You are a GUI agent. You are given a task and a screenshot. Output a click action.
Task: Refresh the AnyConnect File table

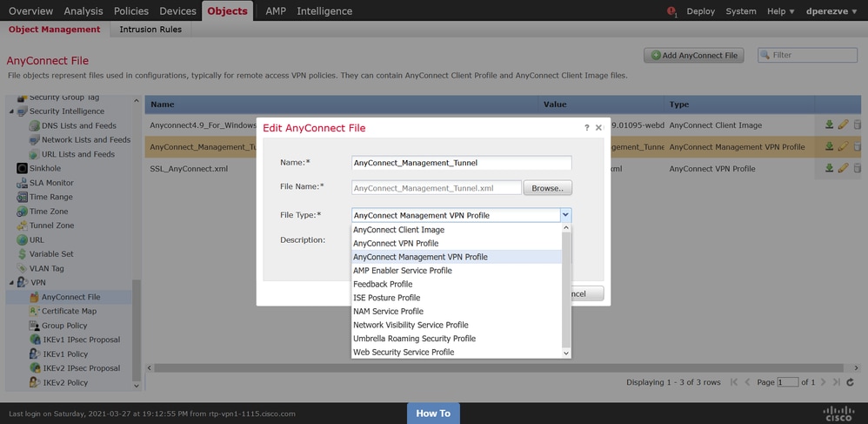point(851,382)
